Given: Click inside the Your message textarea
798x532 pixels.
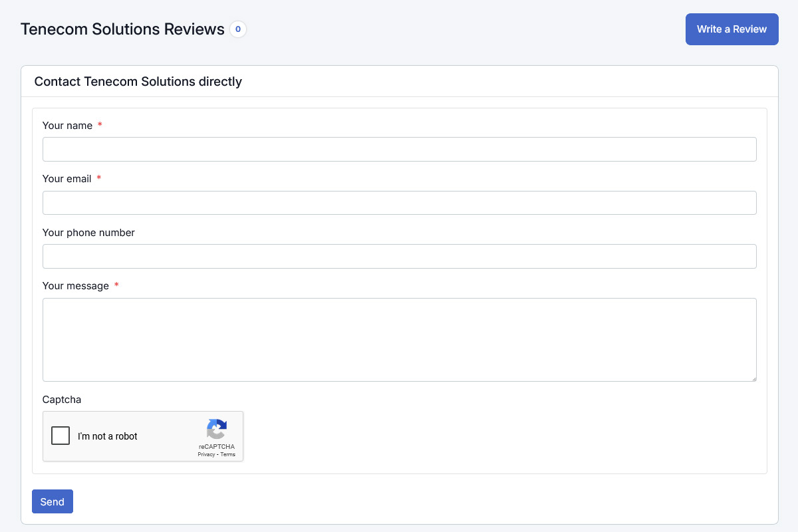Looking at the screenshot, I should pos(399,339).
